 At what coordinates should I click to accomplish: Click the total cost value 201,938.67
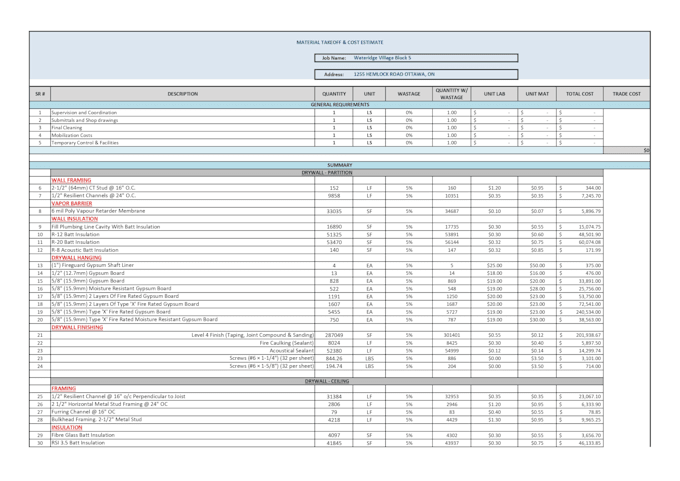point(589,335)
